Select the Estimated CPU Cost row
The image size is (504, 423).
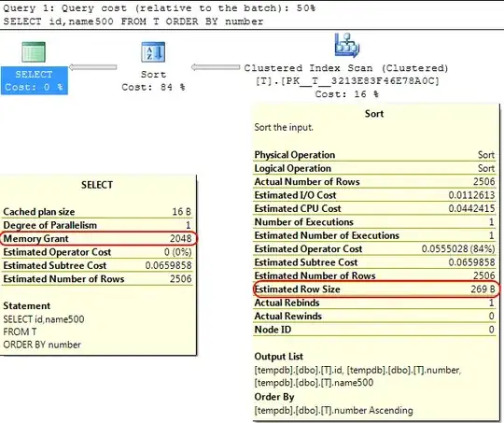(x=375, y=208)
